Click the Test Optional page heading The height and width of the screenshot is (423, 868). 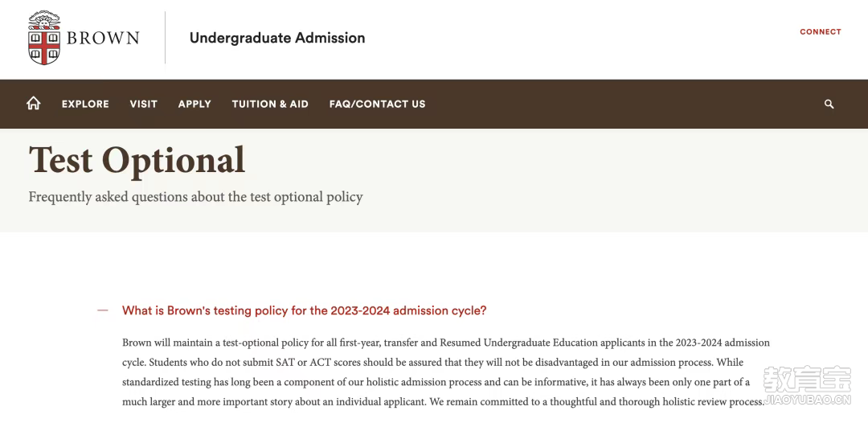(x=137, y=159)
